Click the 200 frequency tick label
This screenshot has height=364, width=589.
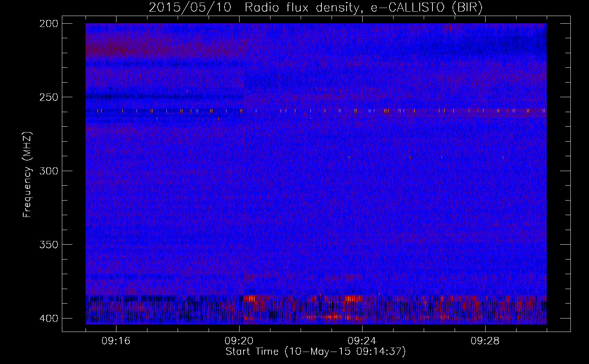[x=49, y=24]
